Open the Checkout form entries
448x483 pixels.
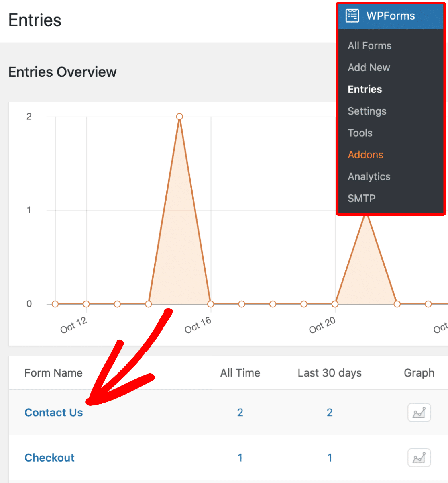pos(50,458)
